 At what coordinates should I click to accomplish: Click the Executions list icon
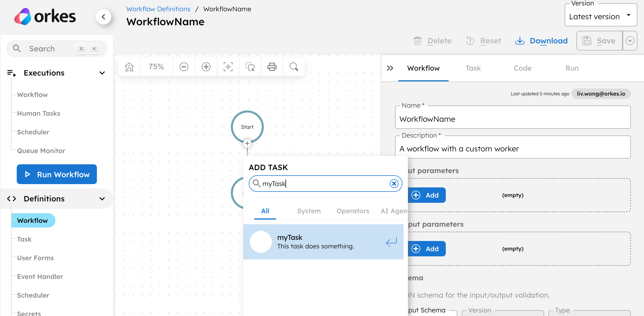pos(12,73)
